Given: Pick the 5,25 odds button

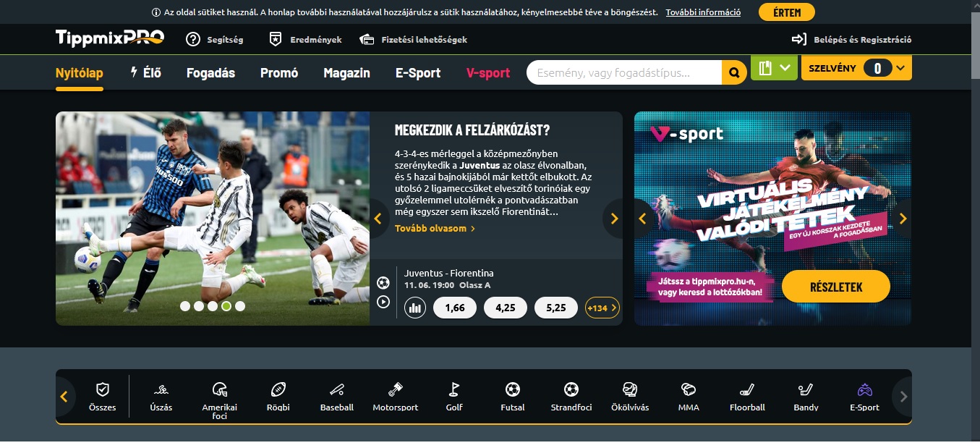Looking at the screenshot, I should (x=556, y=308).
